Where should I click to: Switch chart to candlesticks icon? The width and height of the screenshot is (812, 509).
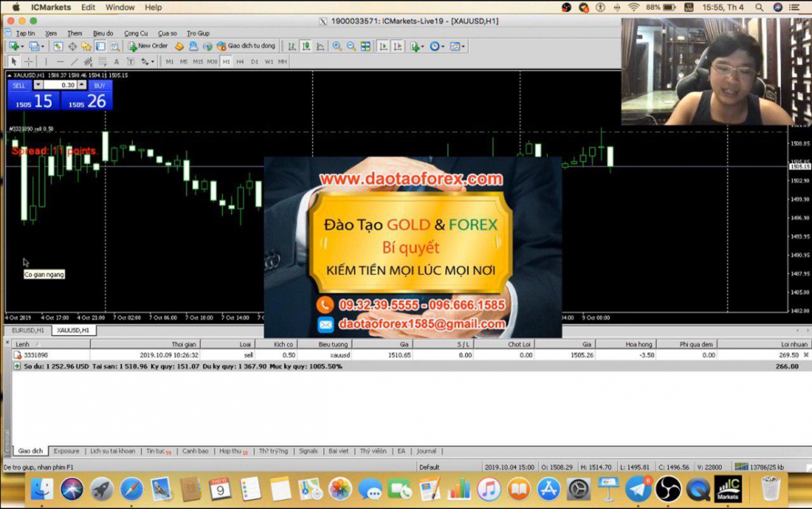point(306,46)
